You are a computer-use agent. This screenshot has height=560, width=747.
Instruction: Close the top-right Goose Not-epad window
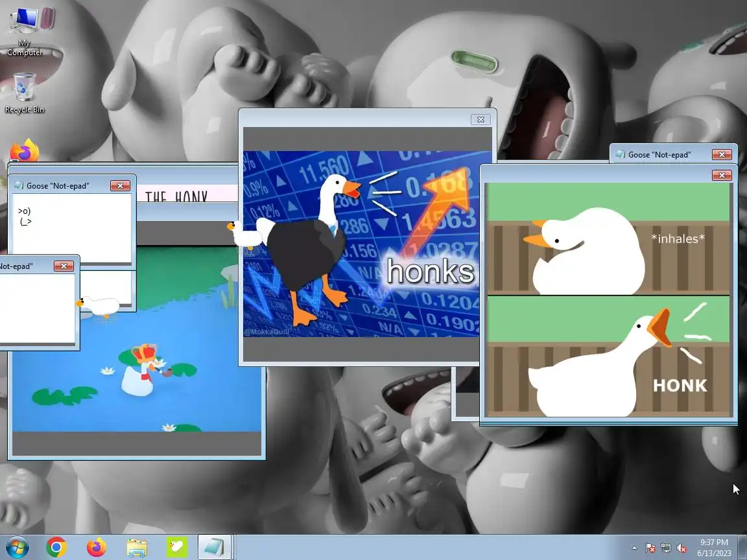722,154
